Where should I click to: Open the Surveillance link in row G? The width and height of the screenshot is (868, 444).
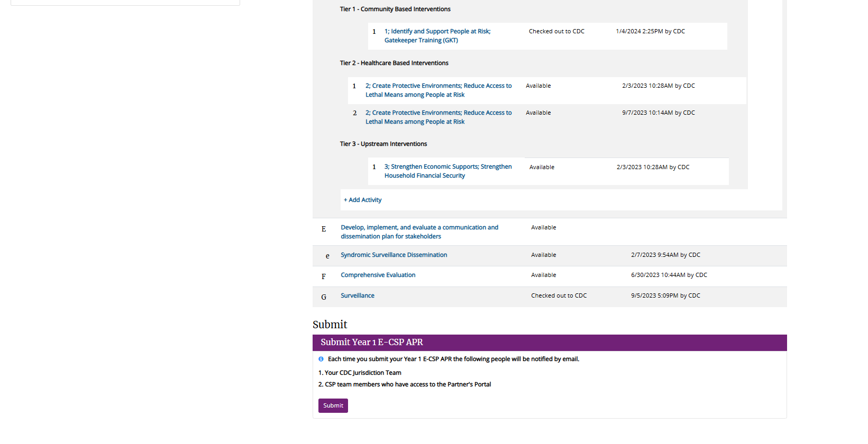[357, 295]
